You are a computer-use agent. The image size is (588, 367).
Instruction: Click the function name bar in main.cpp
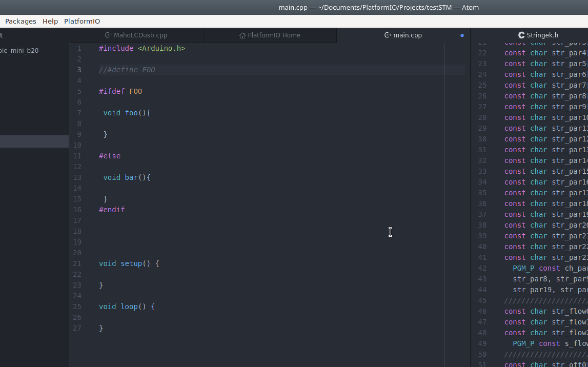coord(131,177)
